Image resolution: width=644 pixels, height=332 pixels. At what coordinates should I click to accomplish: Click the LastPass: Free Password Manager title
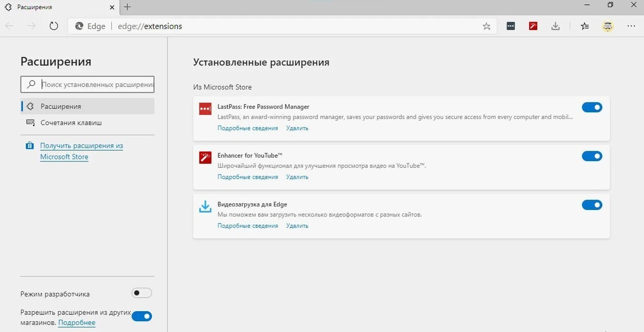click(x=263, y=107)
